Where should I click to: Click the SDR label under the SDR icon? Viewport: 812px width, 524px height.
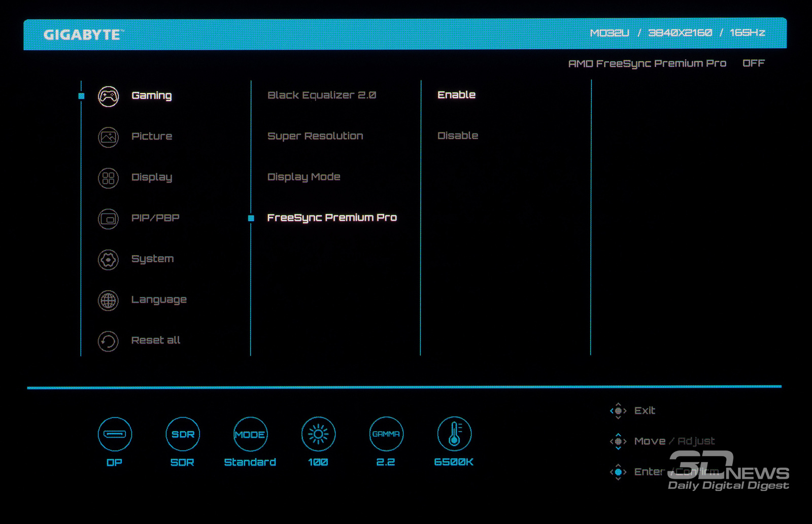182,463
